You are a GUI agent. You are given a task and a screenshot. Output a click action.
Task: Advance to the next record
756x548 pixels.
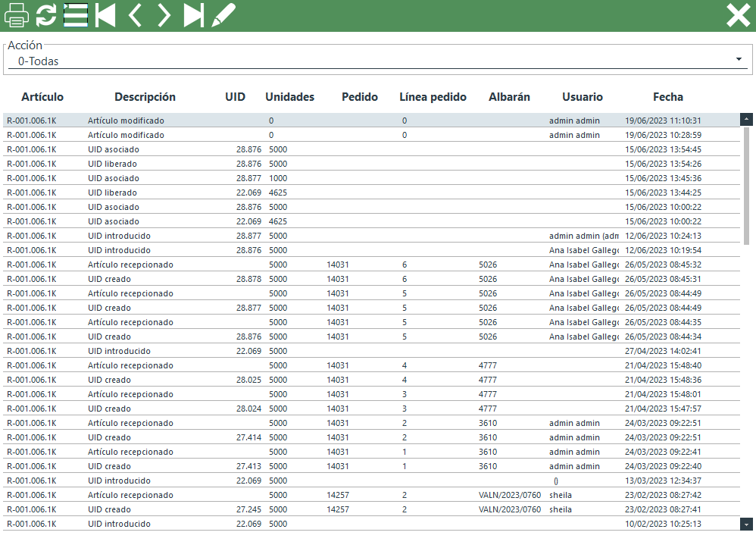coord(164,15)
